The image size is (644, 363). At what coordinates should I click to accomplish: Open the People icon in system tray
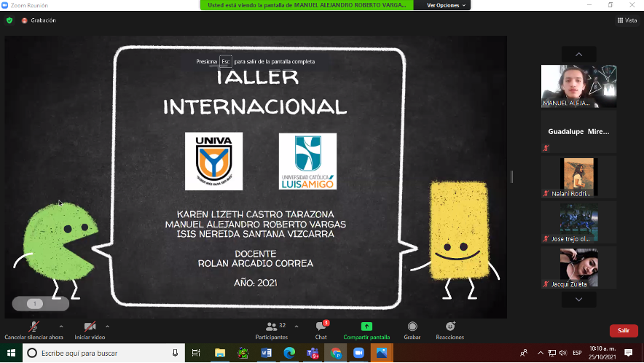point(524,353)
